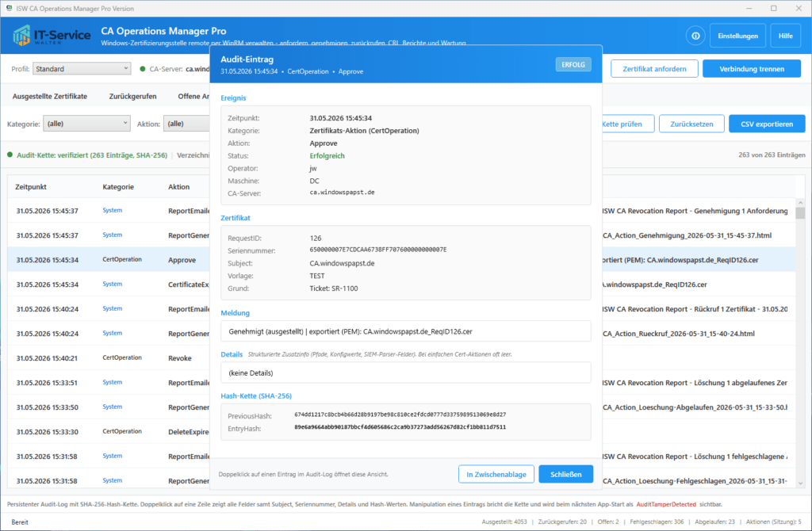Click scrollbar down arrow of audit list
Image resolution: width=812 pixels, height=531 pixels.
coord(800,483)
